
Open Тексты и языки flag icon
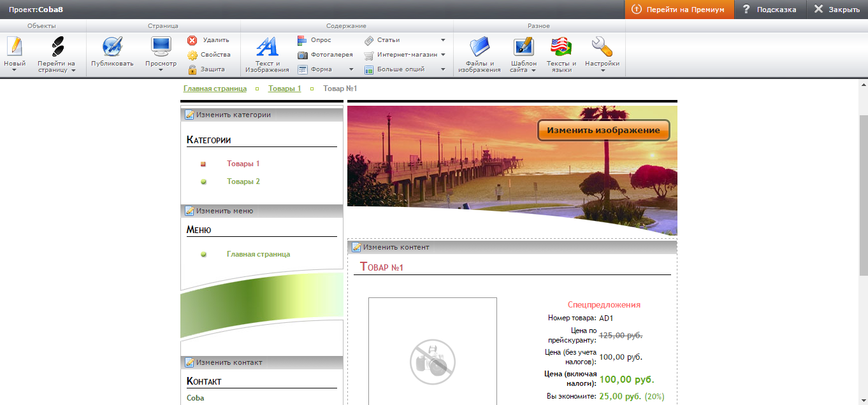tap(561, 46)
